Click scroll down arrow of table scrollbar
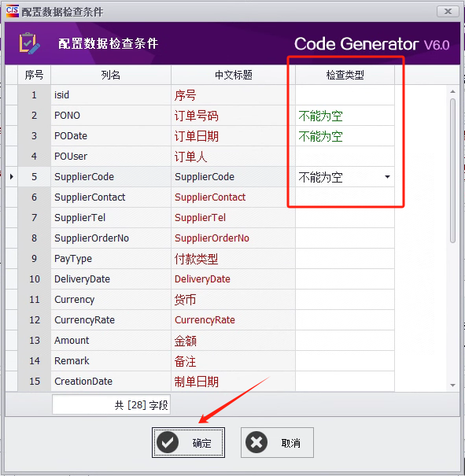 (453, 386)
